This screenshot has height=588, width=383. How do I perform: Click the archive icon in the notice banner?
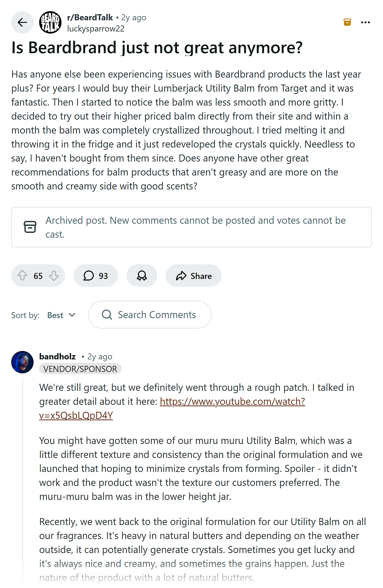pos(30,227)
